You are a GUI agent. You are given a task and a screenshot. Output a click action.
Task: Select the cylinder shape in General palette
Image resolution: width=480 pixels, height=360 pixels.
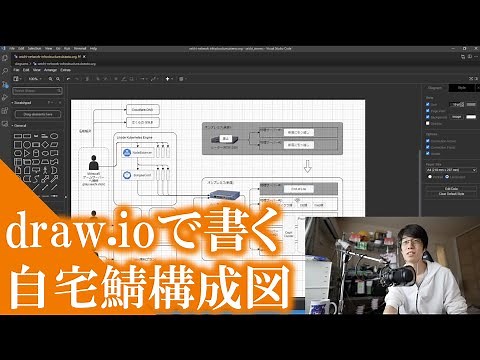(36, 153)
